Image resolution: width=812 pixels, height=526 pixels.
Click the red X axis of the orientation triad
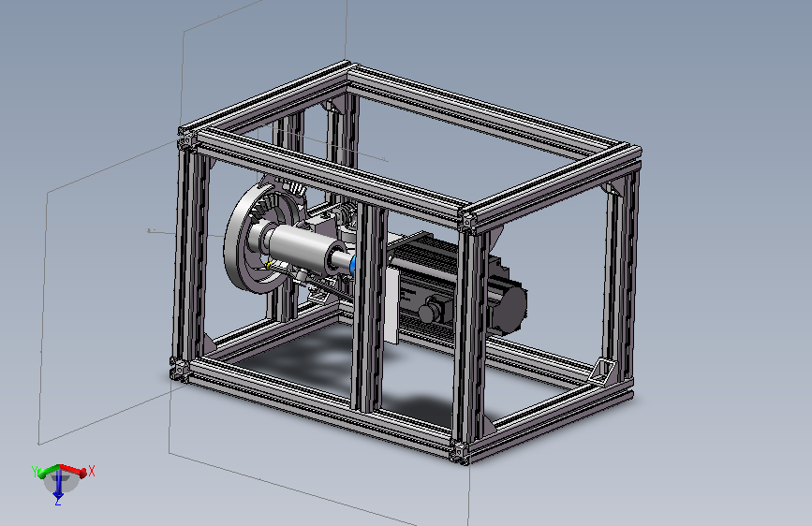[x=75, y=470]
